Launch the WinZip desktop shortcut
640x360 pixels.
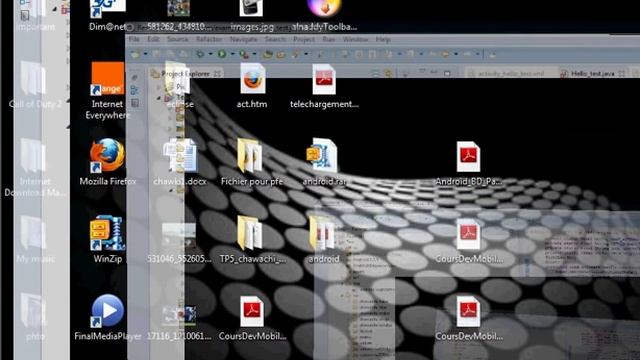[x=107, y=240]
